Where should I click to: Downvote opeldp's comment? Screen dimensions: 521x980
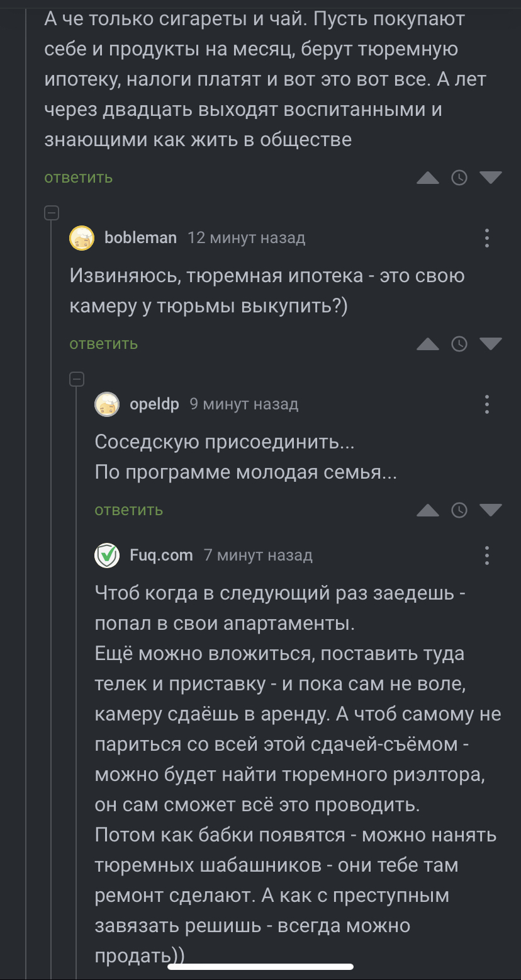490,510
